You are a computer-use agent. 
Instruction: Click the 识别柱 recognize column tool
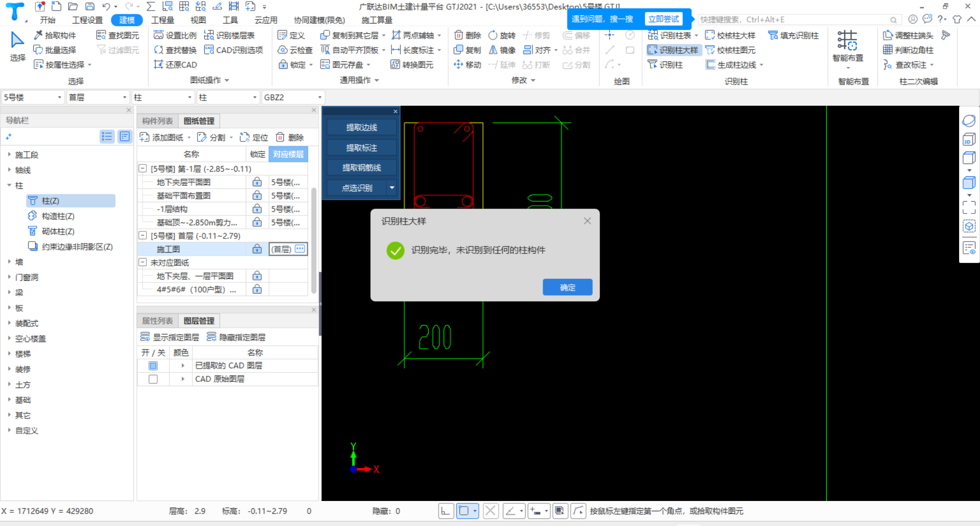[x=665, y=65]
